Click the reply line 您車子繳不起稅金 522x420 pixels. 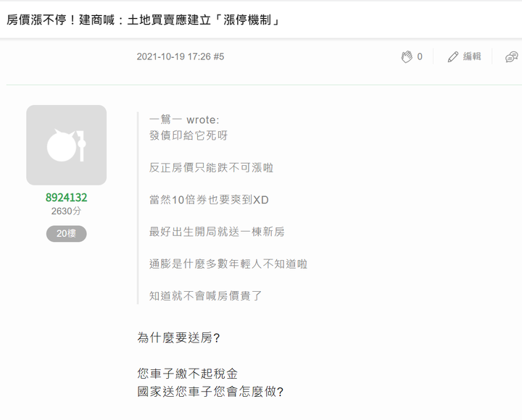tap(188, 374)
